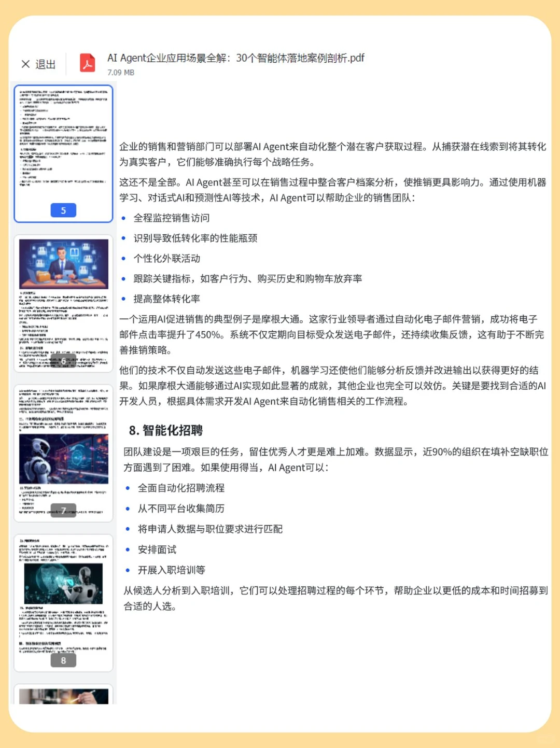Click bullet text 个性化外联活动

167,259
